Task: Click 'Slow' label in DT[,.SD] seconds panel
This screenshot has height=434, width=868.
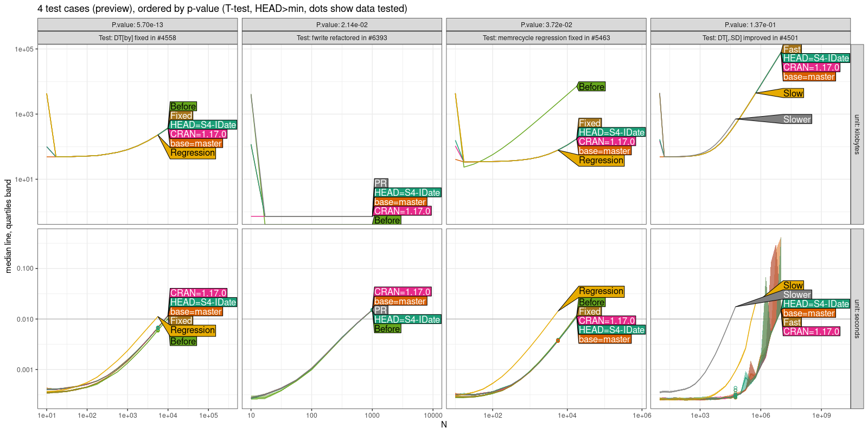Action: coord(793,285)
